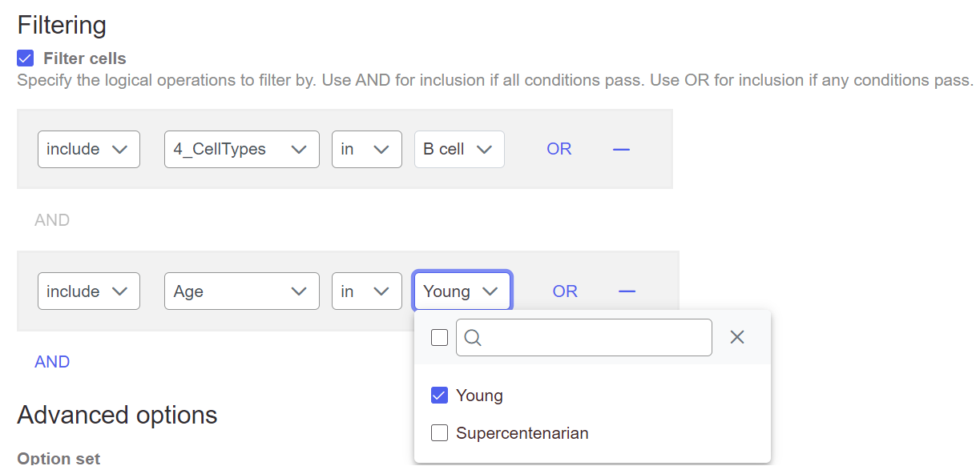Toggle the select-all checkbox beside the search box
Viewport: 980px width, 466px height.
439,338
